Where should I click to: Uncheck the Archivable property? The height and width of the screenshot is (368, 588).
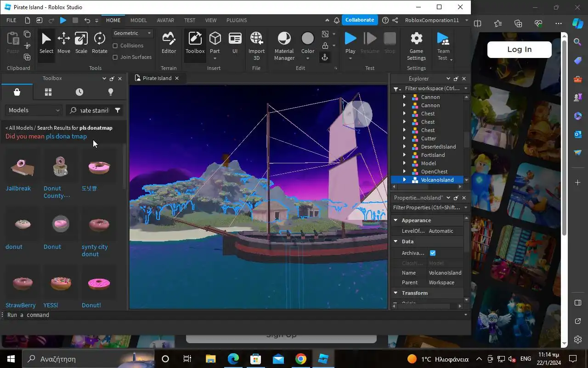[433, 253]
